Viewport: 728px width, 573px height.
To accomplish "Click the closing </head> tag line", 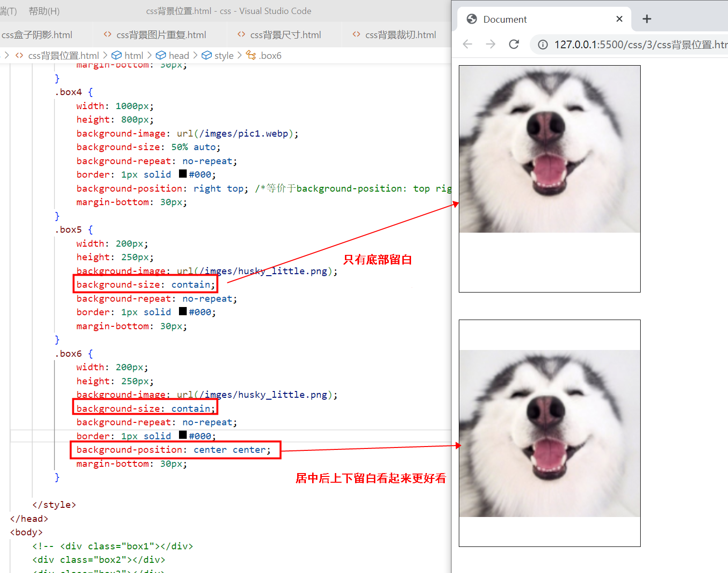I will (29, 518).
